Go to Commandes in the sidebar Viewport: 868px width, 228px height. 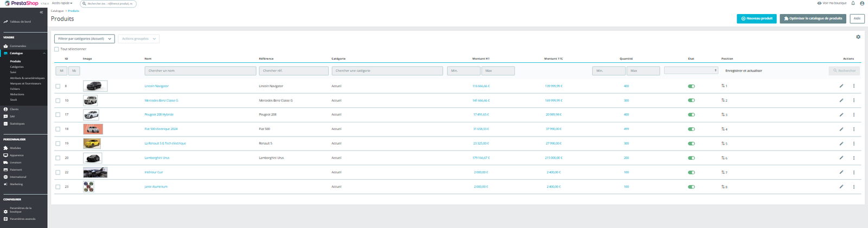18,46
